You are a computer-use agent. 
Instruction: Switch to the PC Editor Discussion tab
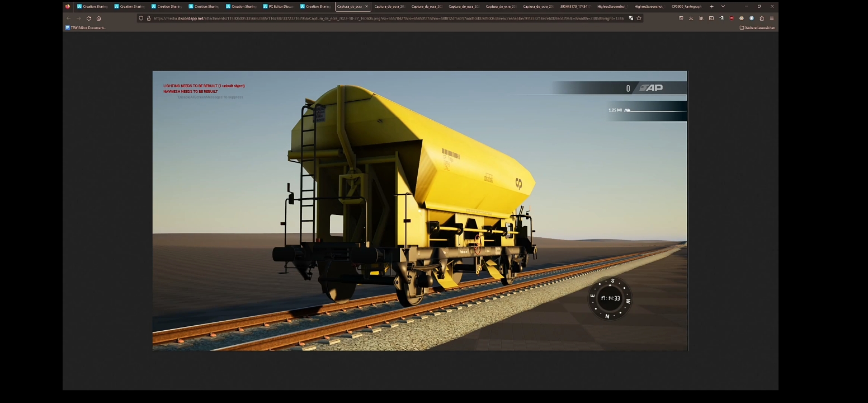(x=278, y=7)
